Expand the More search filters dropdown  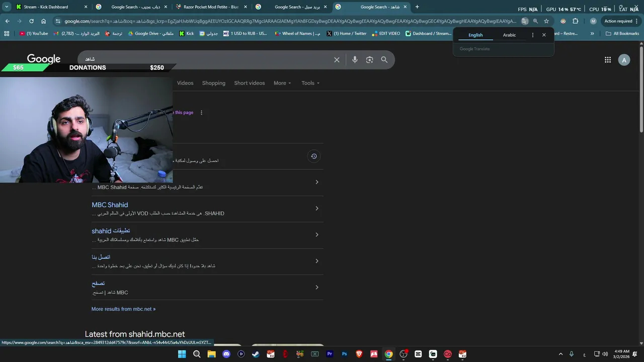(282, 83)
